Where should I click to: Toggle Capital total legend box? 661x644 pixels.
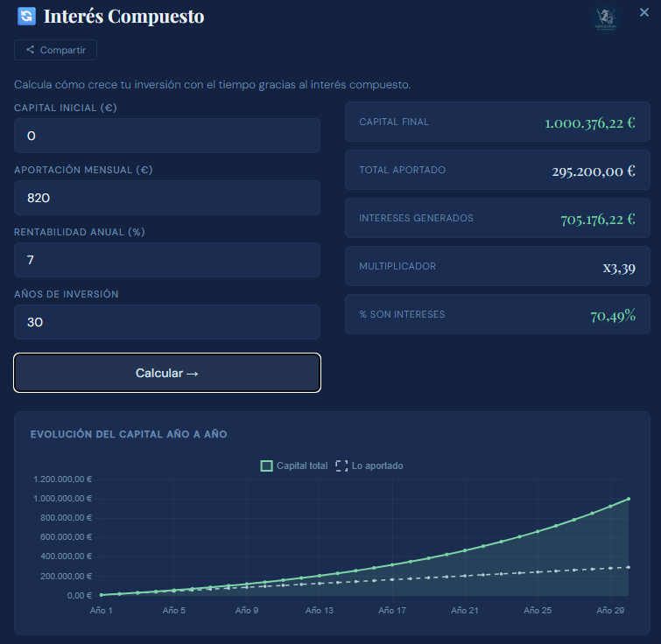coord(266,465)
